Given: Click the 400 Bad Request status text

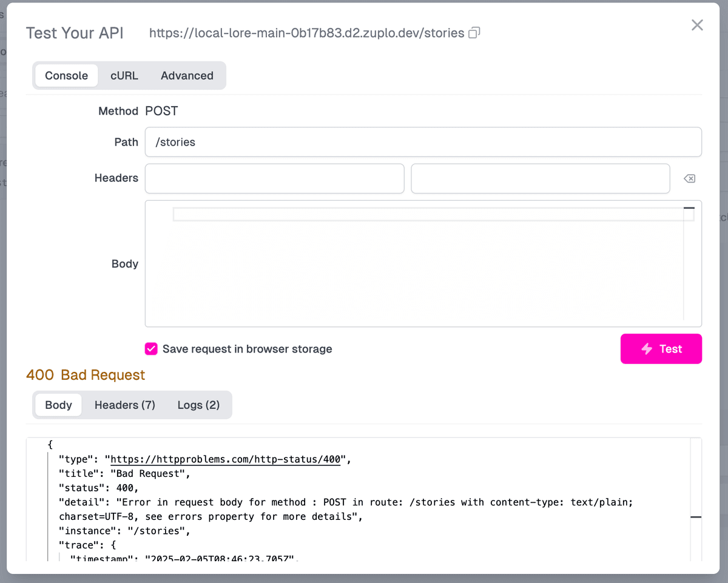Looking at the screenshot, I should click(86, 375).
